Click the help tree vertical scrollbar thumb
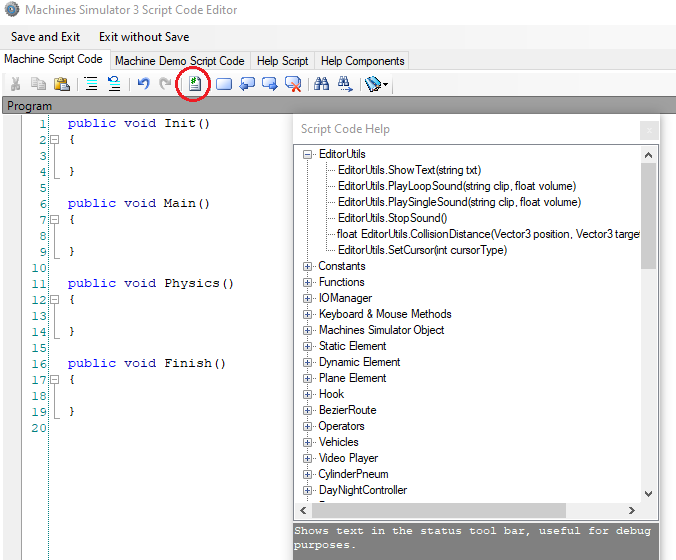This screenshot has height=560, width=676. coord(648,216)
